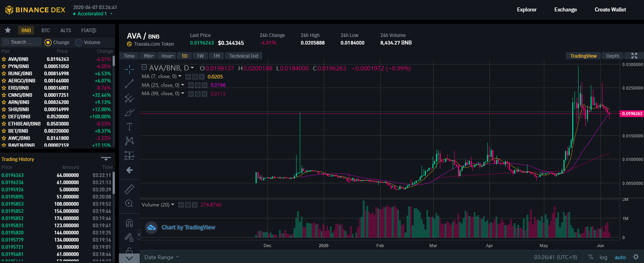Open the Min interval dropdown

[x=148, y=56]
